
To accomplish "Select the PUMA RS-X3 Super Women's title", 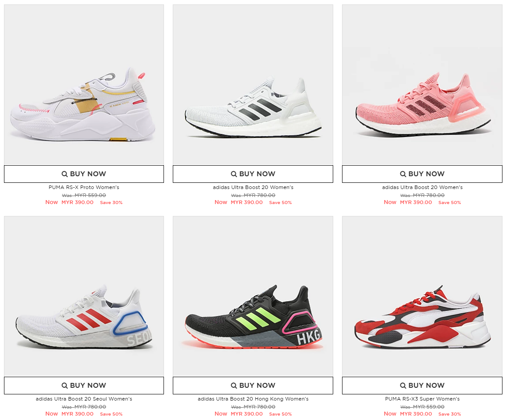I will tap(422, 399).
